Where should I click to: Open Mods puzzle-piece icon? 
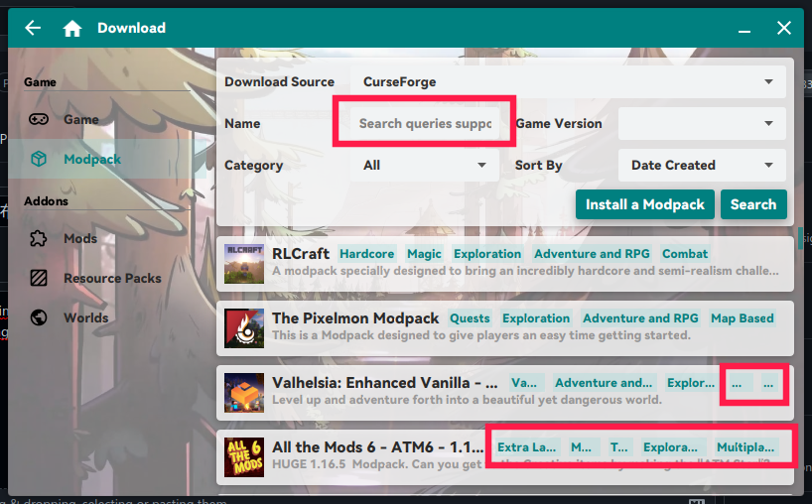pyautogui.click(x=39, y=238)
